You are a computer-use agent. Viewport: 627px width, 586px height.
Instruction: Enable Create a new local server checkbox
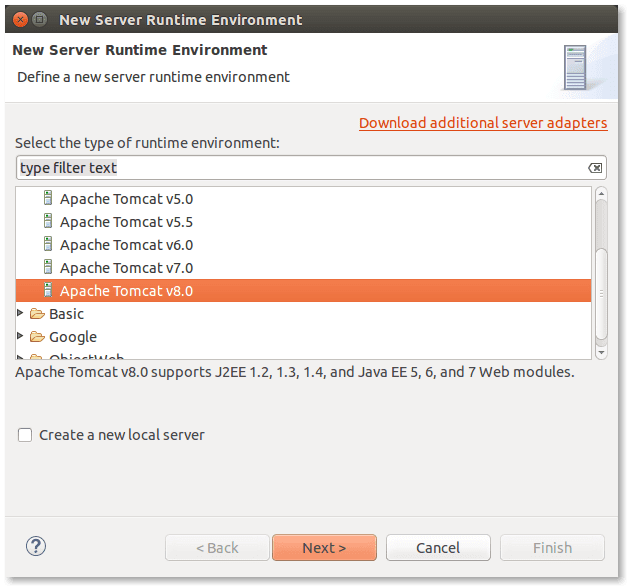25,435
